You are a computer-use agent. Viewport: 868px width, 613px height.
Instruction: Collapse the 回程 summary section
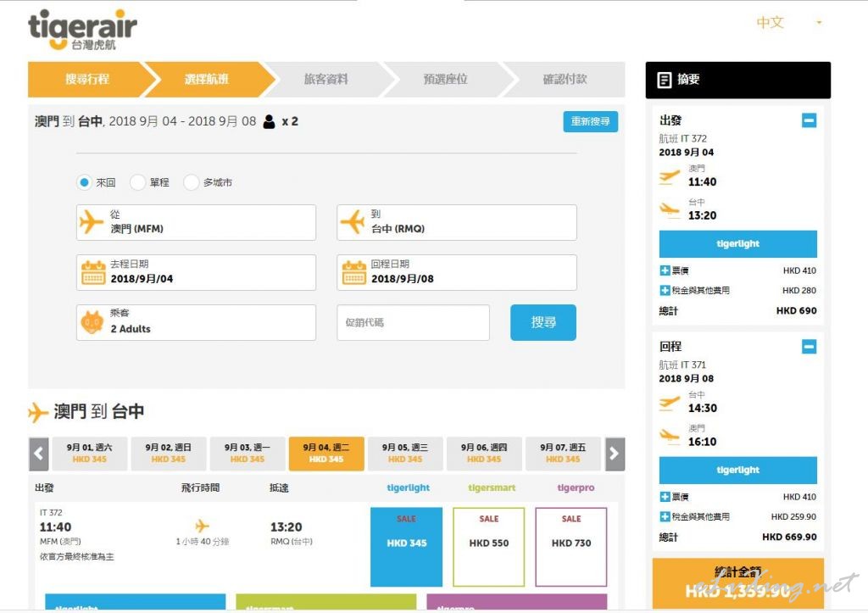809,347
